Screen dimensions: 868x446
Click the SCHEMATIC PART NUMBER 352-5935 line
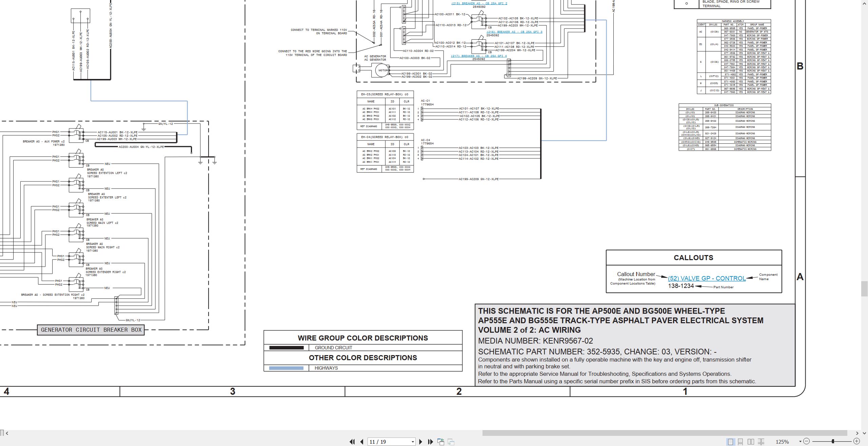click(597, 352)
